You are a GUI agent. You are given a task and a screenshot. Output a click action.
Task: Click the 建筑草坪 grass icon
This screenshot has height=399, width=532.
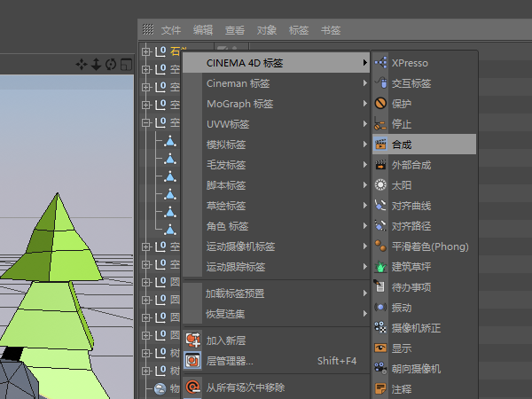point(380,266)
